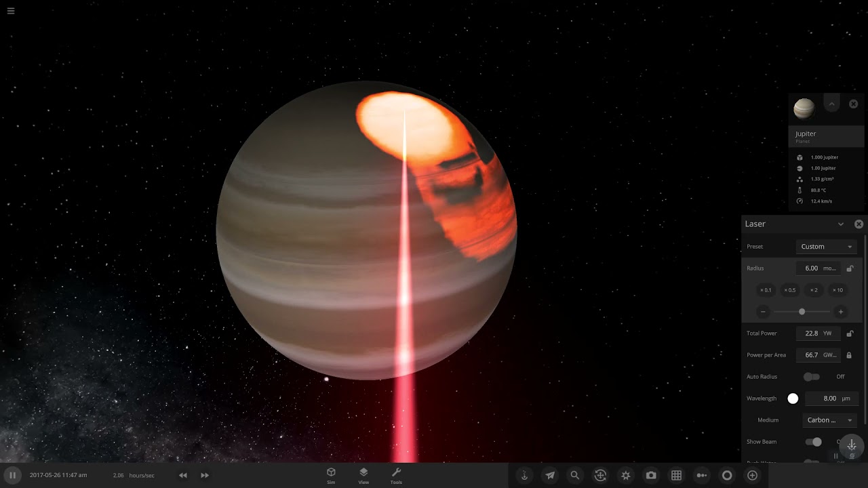The height and width of the screenshot is (488, 868).
Task: Collapse the Jupiter info panel
Action: (832, 104)
